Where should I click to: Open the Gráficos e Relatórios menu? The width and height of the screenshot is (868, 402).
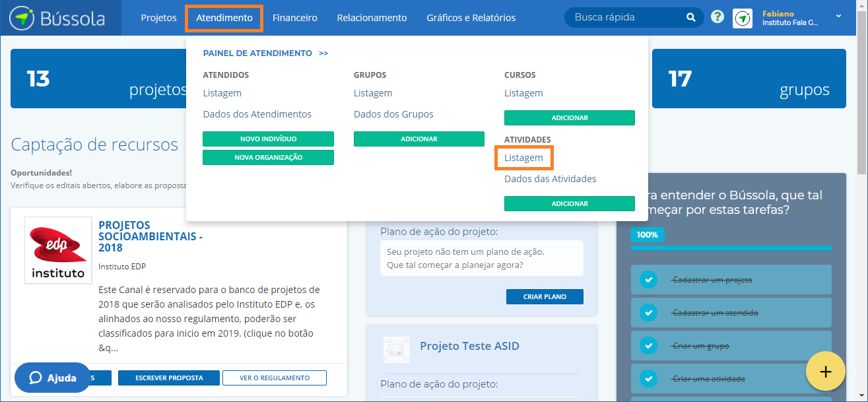click(x=471, y=18)
